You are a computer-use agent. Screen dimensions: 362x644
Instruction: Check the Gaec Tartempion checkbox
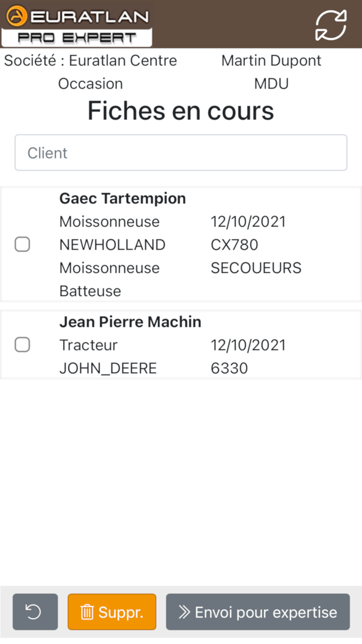click(22, 244)
